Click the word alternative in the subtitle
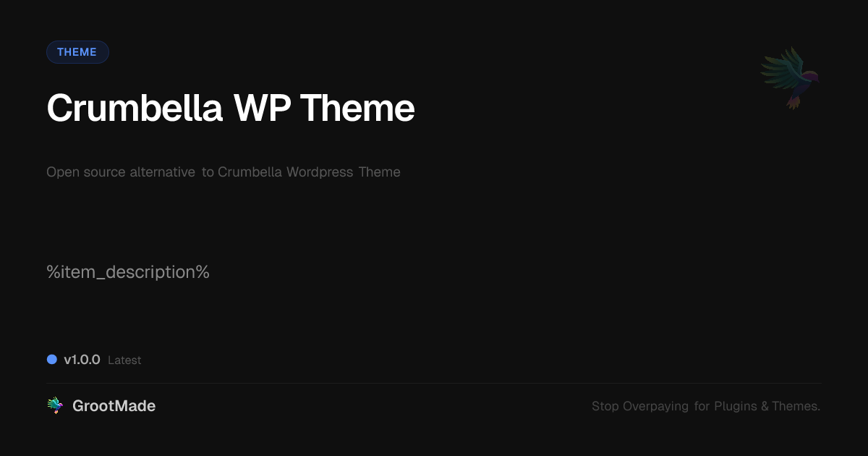 pyautogui.click(x=163, y=172)
